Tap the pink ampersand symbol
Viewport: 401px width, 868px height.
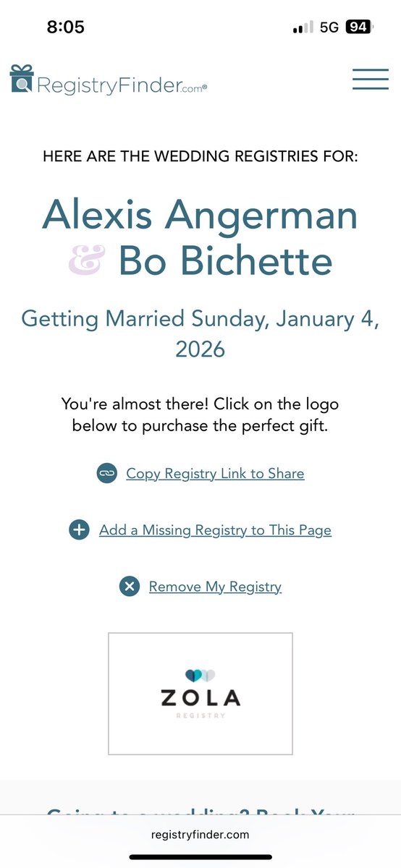click(87, 261)
